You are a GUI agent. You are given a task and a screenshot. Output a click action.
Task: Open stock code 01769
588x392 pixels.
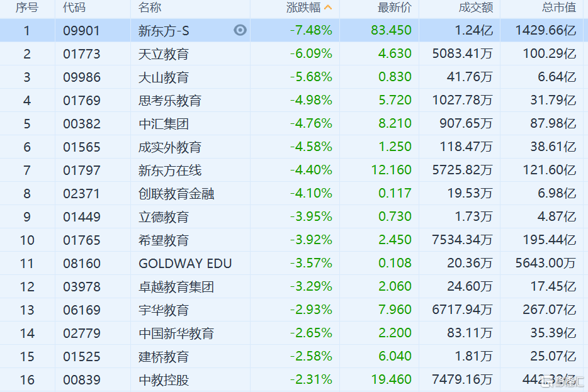(81, 101)
